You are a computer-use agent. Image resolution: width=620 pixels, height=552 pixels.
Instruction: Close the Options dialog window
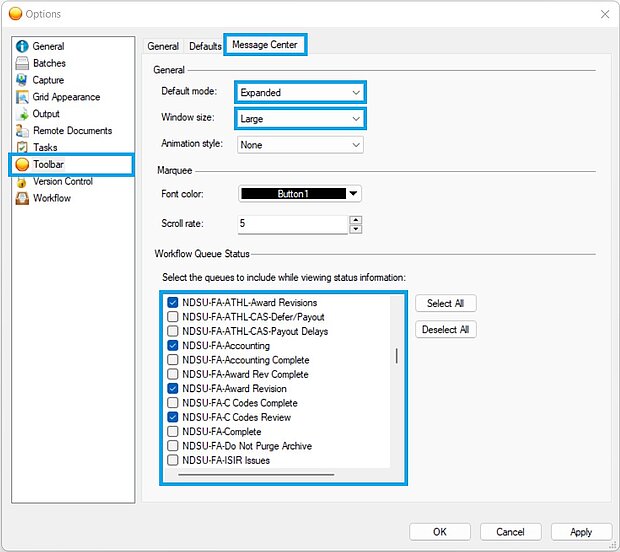click(x=605, y=14)
